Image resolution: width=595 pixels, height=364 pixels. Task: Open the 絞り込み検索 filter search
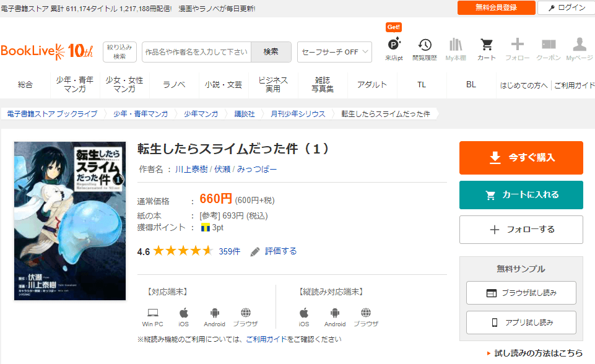pos(119,52)
